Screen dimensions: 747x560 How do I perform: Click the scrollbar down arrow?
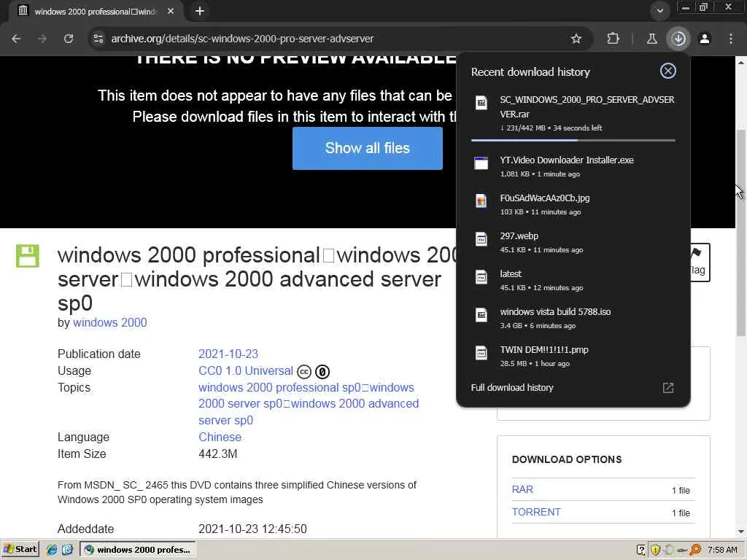click(x=741, y=532)
